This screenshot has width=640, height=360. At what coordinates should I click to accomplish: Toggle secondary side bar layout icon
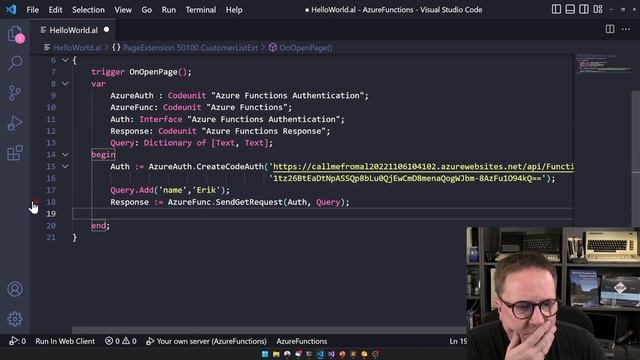(584, 9)
